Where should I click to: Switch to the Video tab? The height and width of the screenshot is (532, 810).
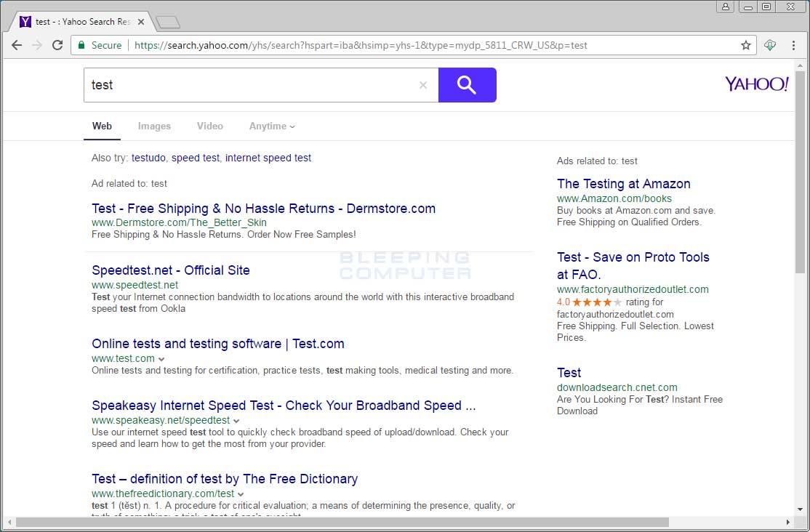pyautogui.click(x=209, y=126)
